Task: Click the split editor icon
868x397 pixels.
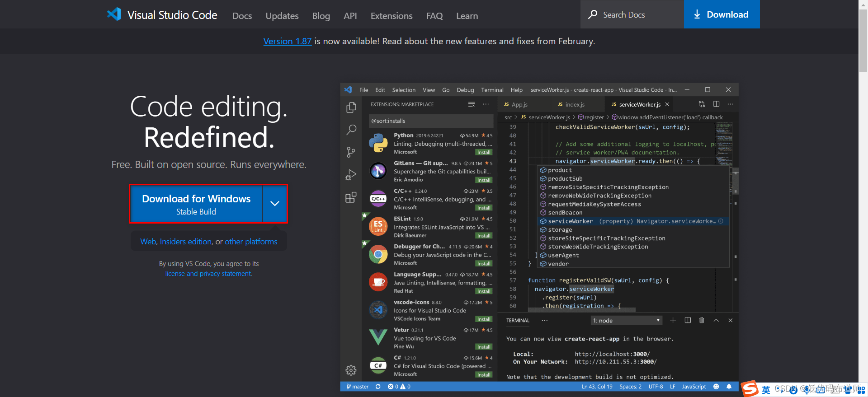Action: coord(717,104)
